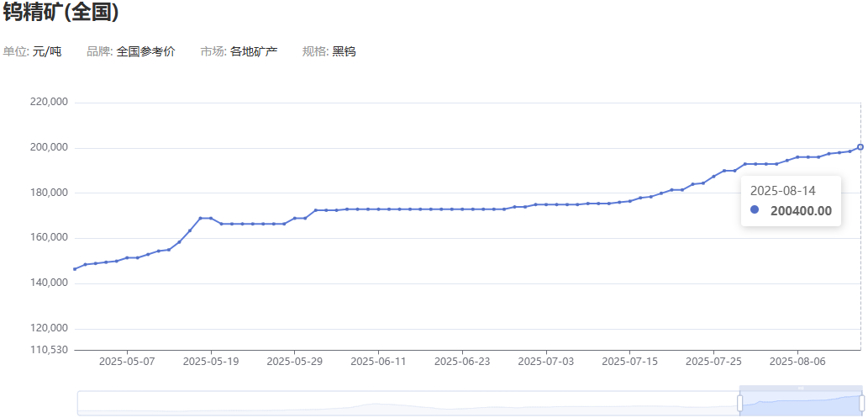Click the market value 各地矿产
This screenshot has height=418, width=868.
coord(254,52)
